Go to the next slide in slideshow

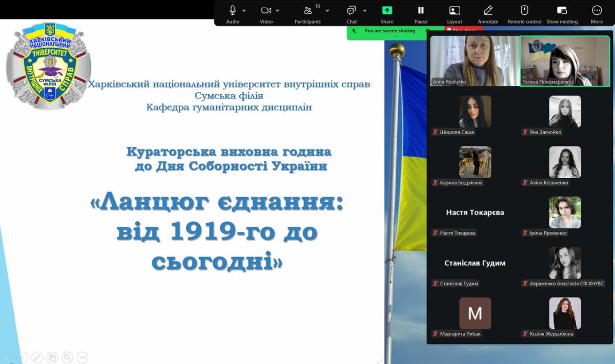click(22, 357)
